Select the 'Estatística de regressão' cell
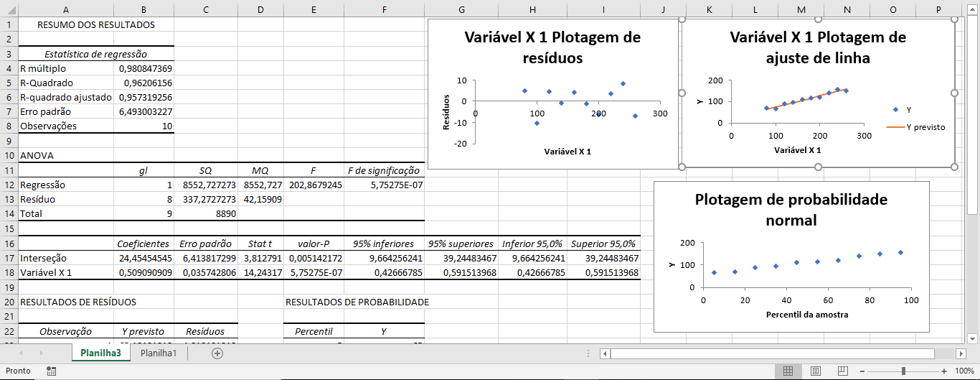980x380 pixels. tap(96, 54)
